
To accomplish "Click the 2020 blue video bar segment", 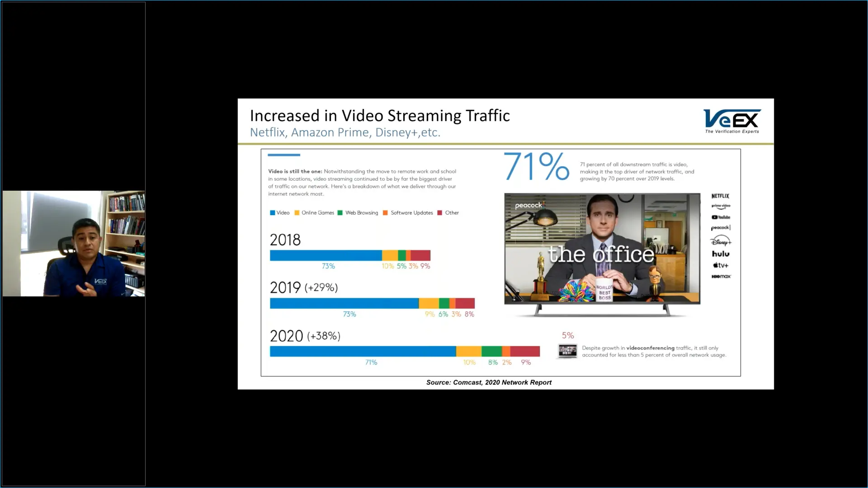I will (363, 351).
